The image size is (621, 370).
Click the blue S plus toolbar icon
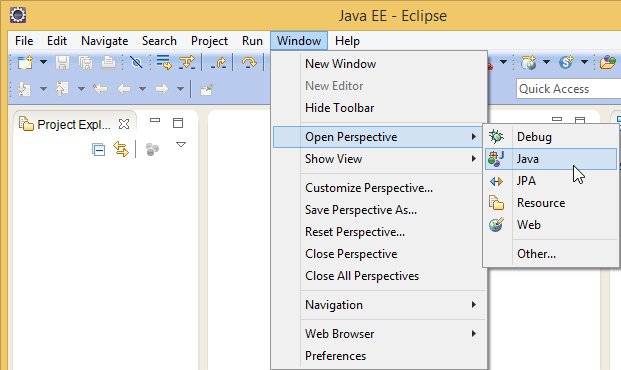point(566,63)
